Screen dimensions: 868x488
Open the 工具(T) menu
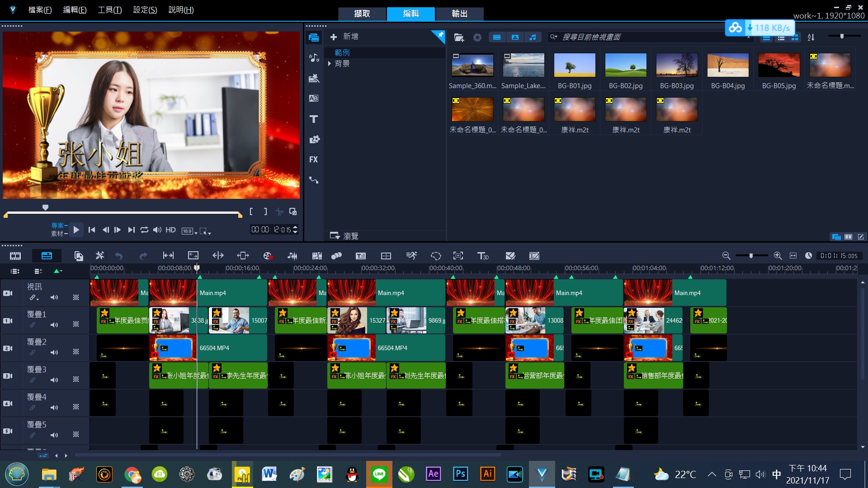coord(110,10)
